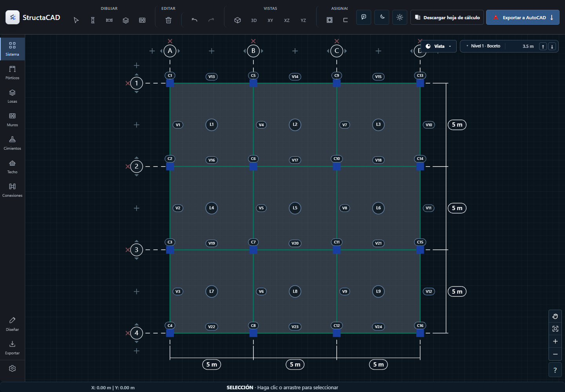Image resolution: width=565 pixels, height=392 pixels.
Task: Move up one level with up arrow
Action: coord(543,46)
